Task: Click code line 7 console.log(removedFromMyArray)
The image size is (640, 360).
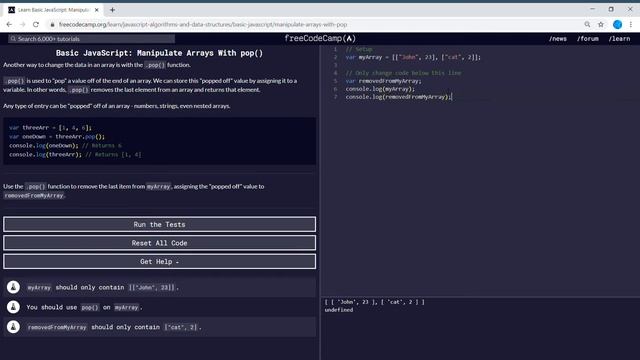Action: 399,97
